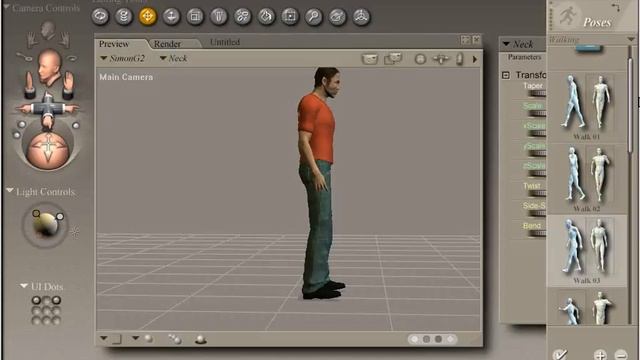The width and height of the screenshot is (640, 360).
Task: Click the light globe in Light Controls
Action: coord(45,225)
